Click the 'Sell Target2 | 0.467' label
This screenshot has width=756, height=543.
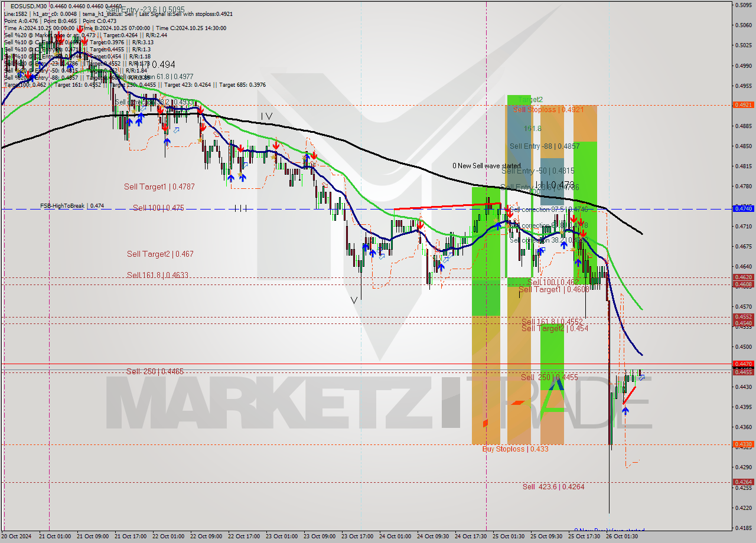click(x=160, y=254)
